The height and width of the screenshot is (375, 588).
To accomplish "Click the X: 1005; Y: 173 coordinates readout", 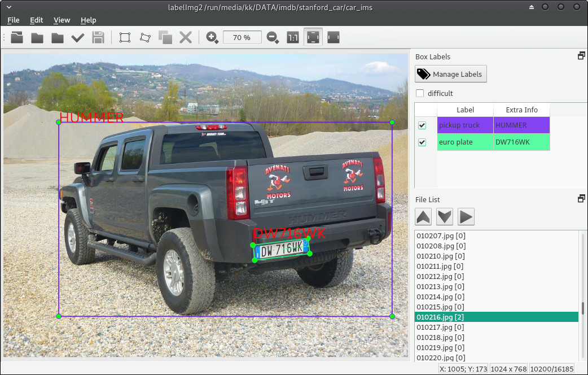I will click(463, 369).
